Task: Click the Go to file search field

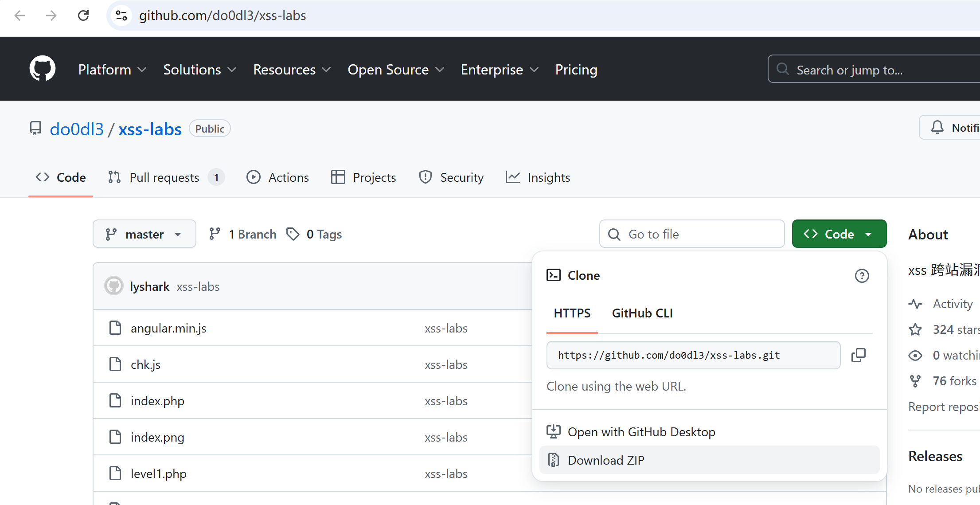Action: [691, 234]
